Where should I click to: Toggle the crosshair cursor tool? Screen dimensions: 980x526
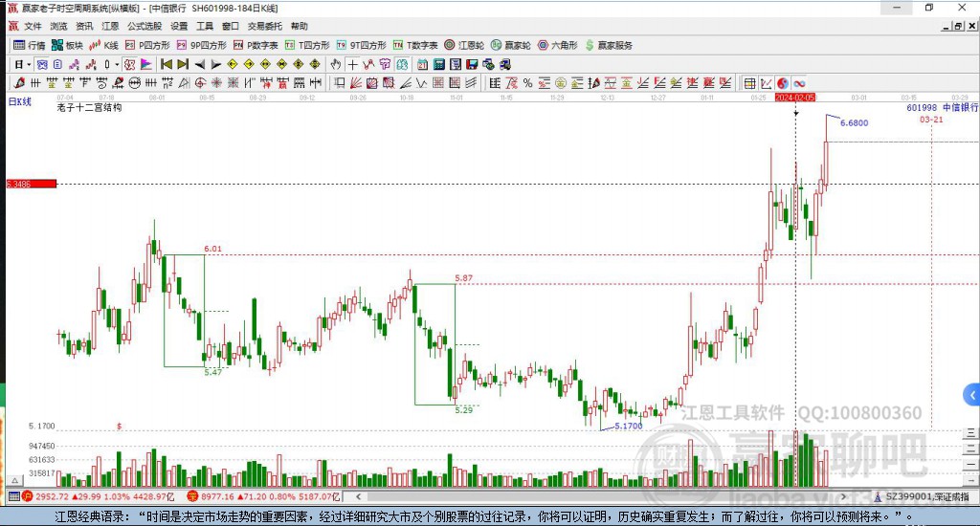352,64
